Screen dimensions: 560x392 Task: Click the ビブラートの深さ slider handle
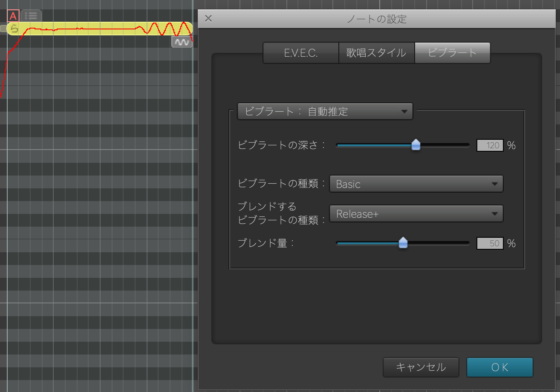pos(416,145)
